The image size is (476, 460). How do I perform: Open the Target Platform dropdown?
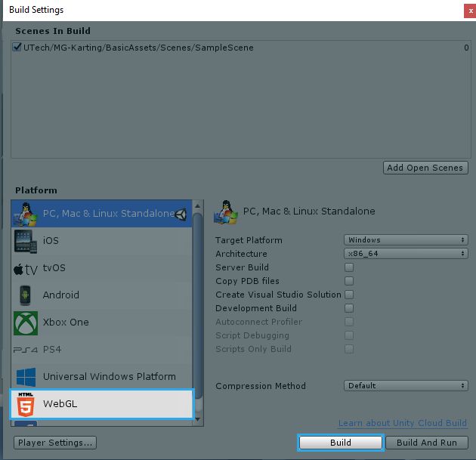point(406,240)
